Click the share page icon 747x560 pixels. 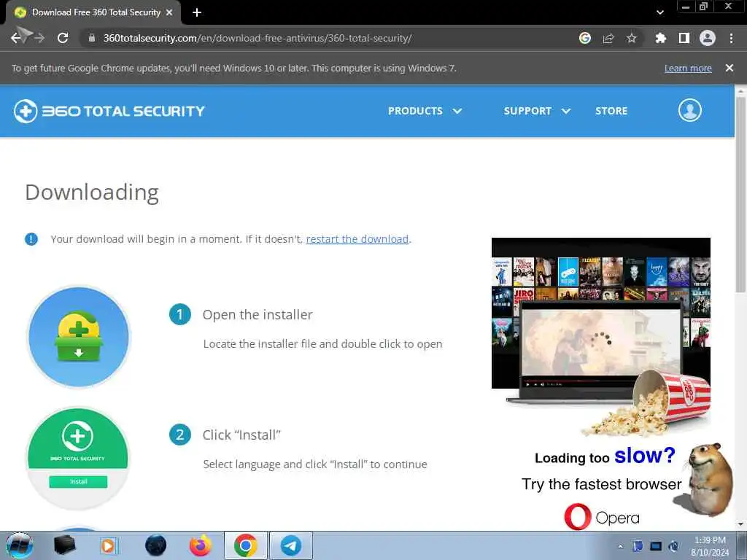coord(608,38)
